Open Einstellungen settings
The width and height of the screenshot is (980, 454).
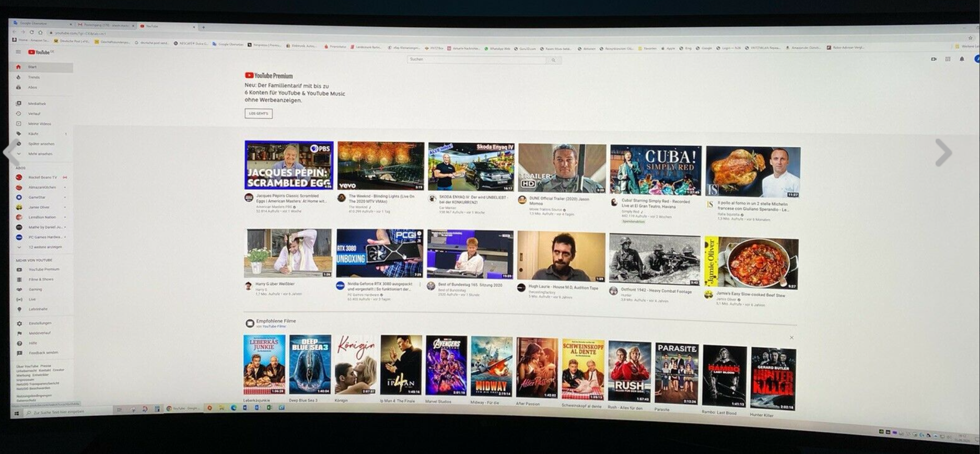41,323
